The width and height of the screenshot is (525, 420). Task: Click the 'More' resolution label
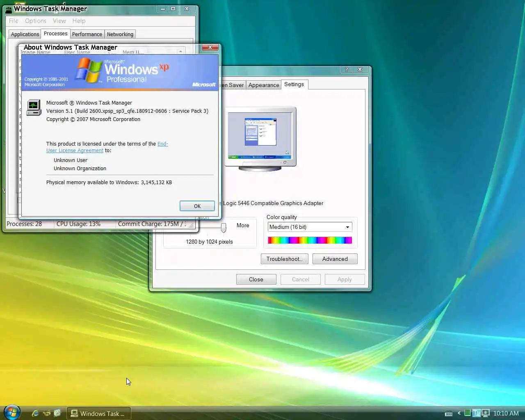[x=243, y=226]
